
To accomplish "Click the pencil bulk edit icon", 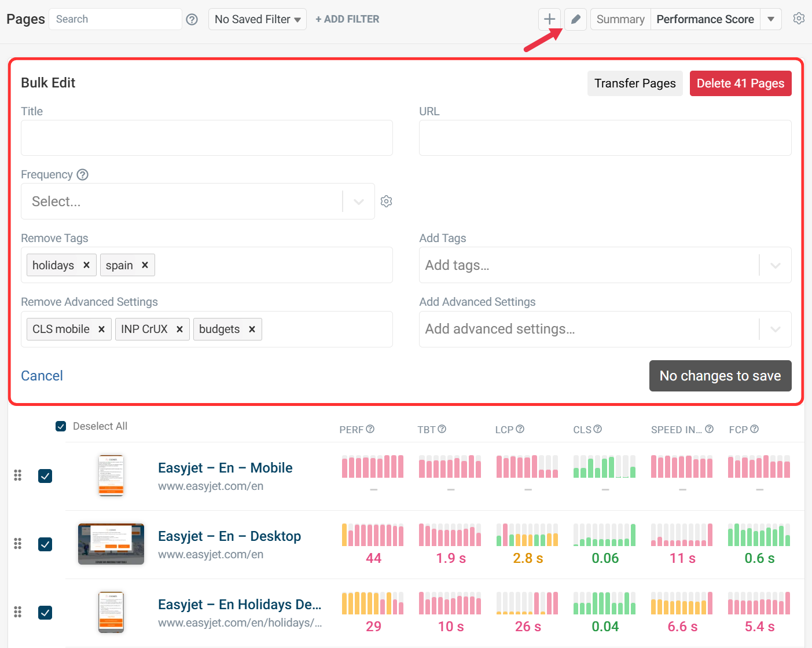I will [x=575, y=19].
